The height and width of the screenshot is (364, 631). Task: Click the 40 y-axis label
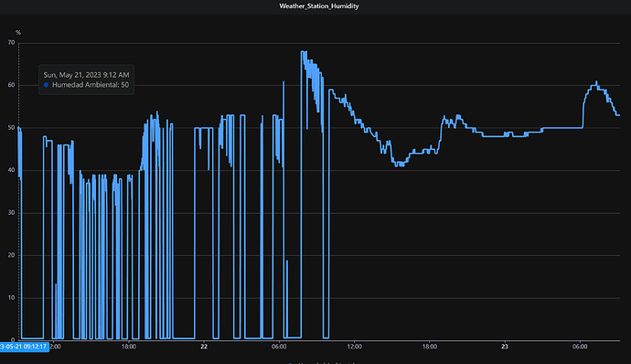pyautogui.click(x=11, y=170)
